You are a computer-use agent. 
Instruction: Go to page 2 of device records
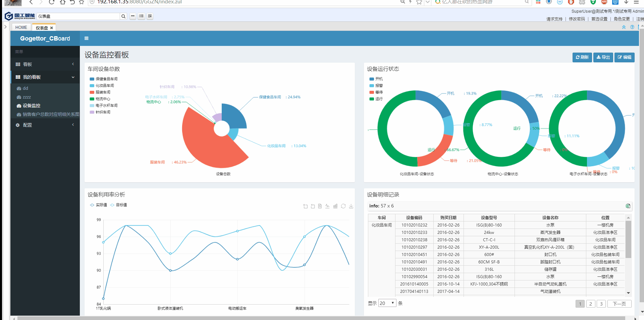pos(590,304)
